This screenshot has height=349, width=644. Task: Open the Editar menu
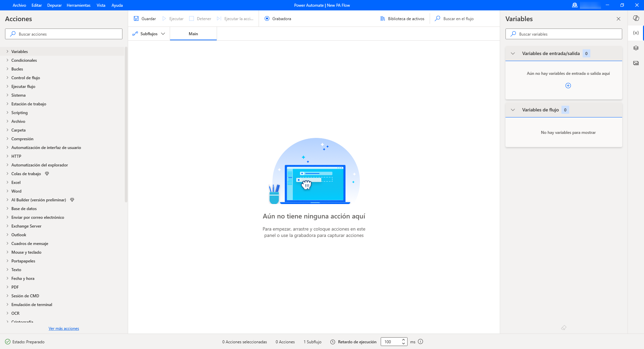click(37, 5)
